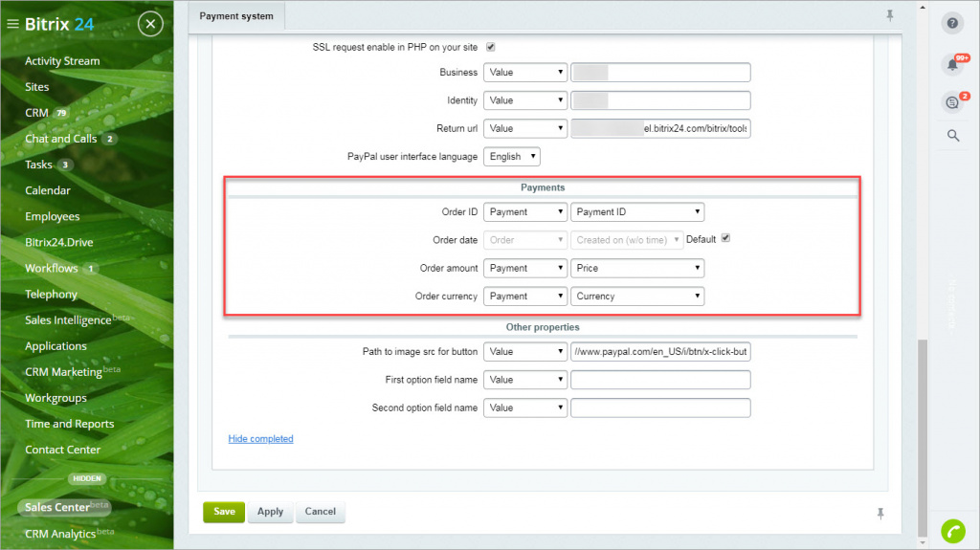Screen dimensions: 980x550
Task: Open Sales Intelligence in the left menu
Action: coord(68,320)
